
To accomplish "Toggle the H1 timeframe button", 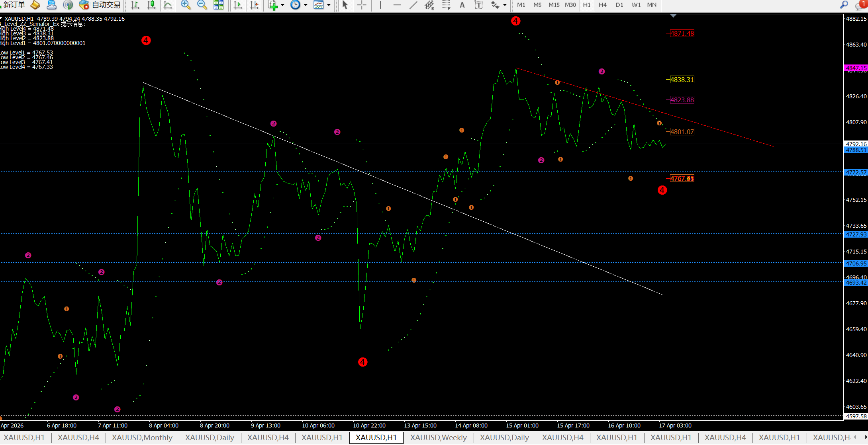I will [587, 5].
